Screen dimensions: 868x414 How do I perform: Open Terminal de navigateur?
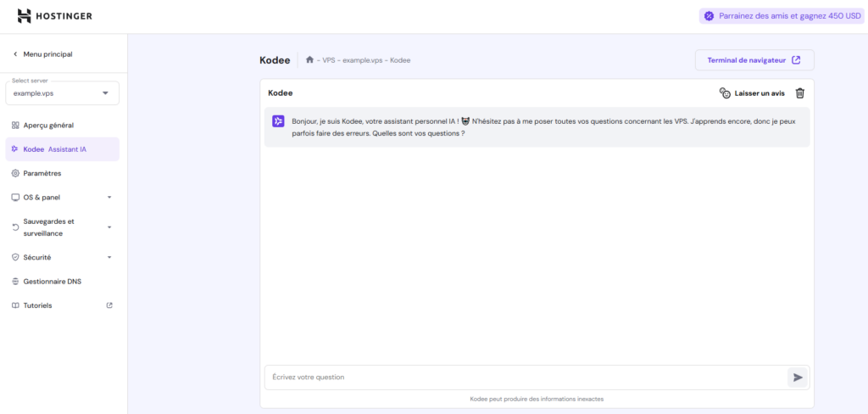754,60
